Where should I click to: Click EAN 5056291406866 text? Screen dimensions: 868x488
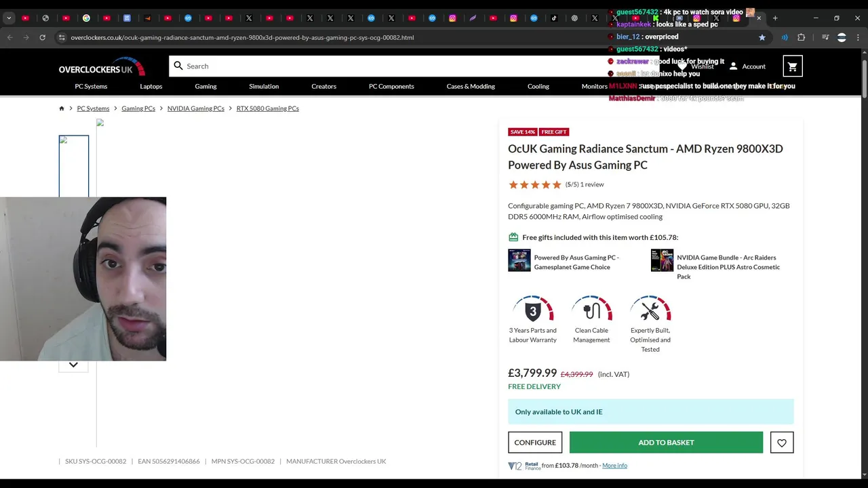tap(169, 462)
